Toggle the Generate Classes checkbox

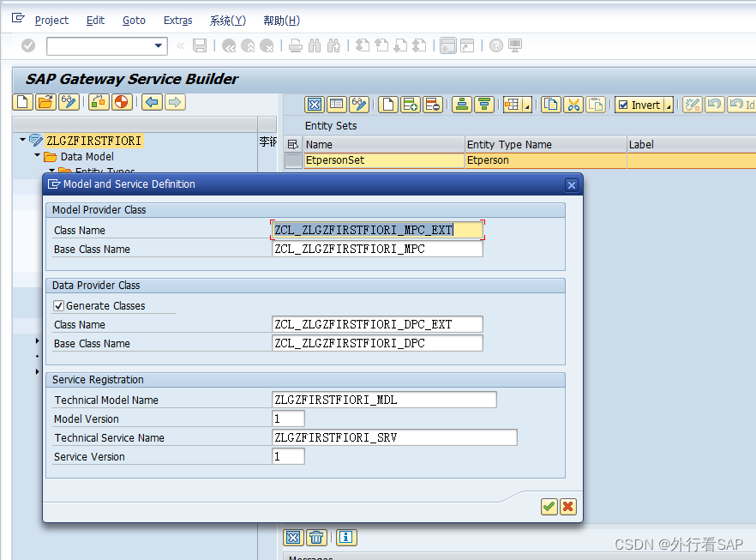coord(58,306)
